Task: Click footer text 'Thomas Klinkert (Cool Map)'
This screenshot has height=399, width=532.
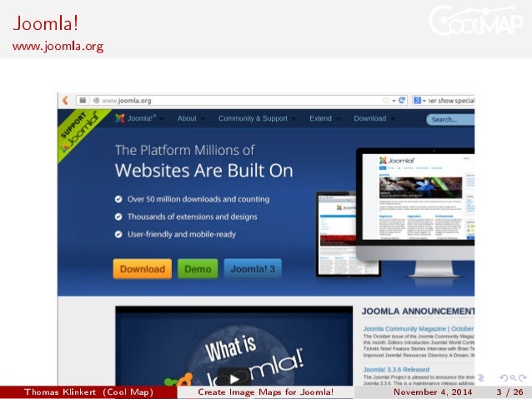Action: (x=89, y=392)
